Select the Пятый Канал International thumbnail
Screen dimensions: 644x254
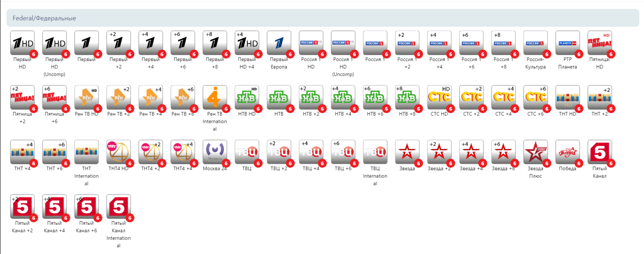point(118,207)
